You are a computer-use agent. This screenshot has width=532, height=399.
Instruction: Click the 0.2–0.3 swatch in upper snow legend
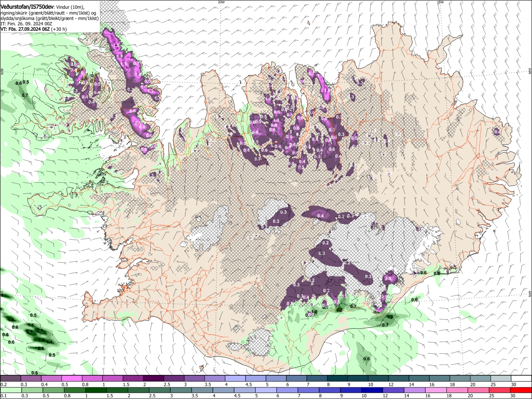click(11, 379)
